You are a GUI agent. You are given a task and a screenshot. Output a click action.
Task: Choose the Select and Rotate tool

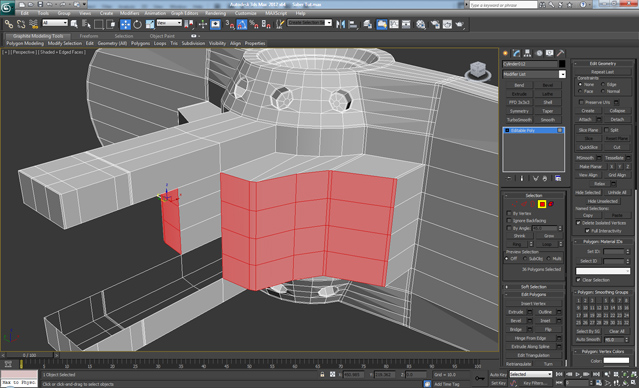(x=137, y=24)
